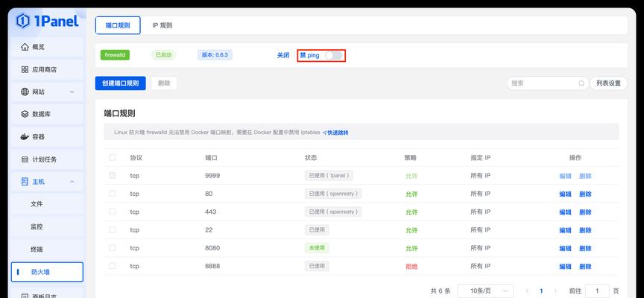Click the green firewalld tag

click(x=115, y=55)
